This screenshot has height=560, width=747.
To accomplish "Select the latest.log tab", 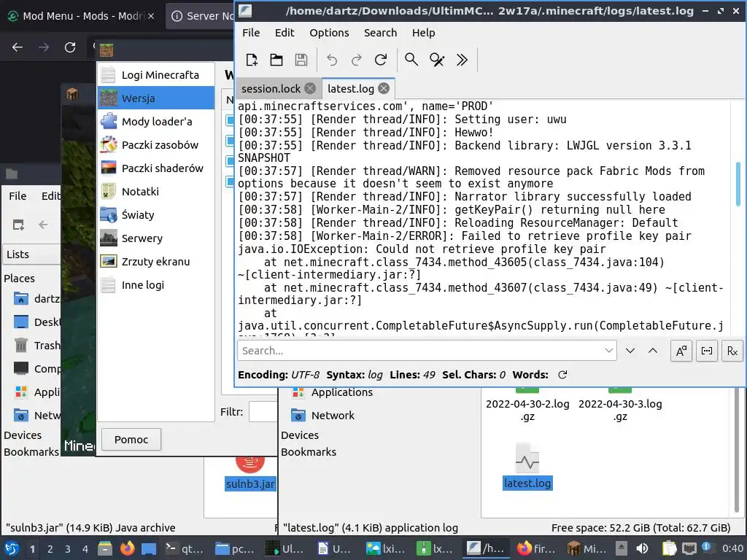I will click(x=351, y=88).
